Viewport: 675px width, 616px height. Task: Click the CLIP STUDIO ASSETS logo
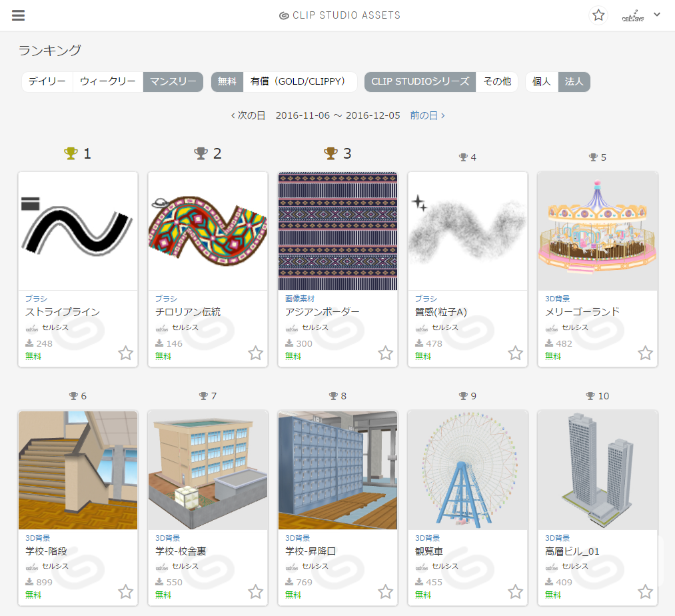(x=340, y=15)
